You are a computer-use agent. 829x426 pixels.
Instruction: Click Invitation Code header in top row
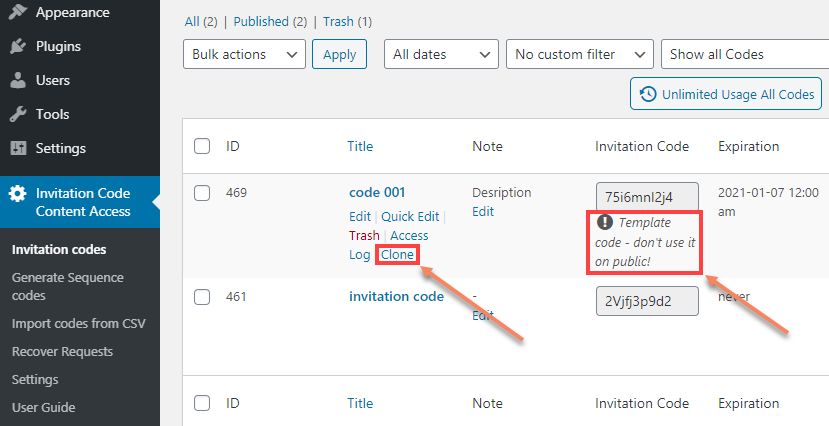[642, 146]
